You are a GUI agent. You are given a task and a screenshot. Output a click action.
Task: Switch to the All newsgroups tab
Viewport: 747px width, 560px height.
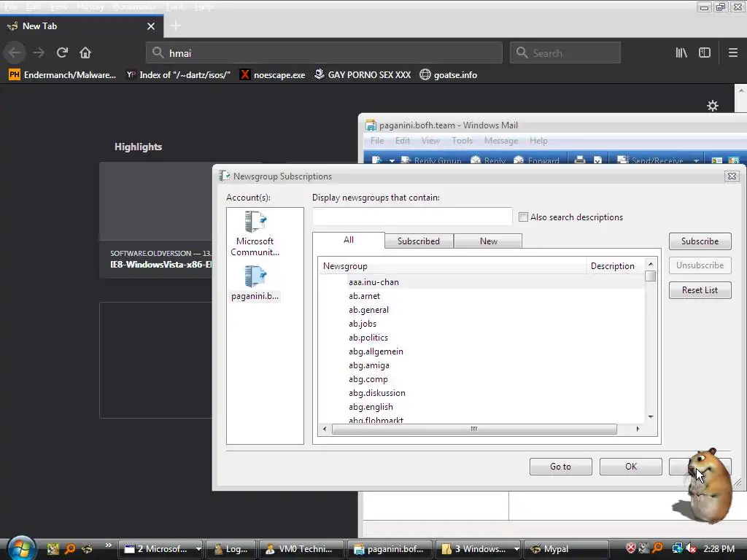(x=349, y=240)
